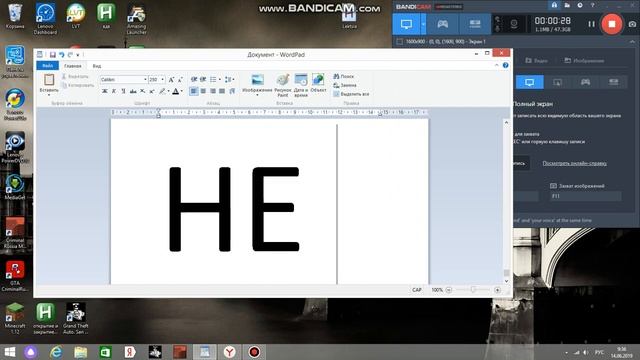
Task: Open the font size dropdown
Action: (163, 80)
